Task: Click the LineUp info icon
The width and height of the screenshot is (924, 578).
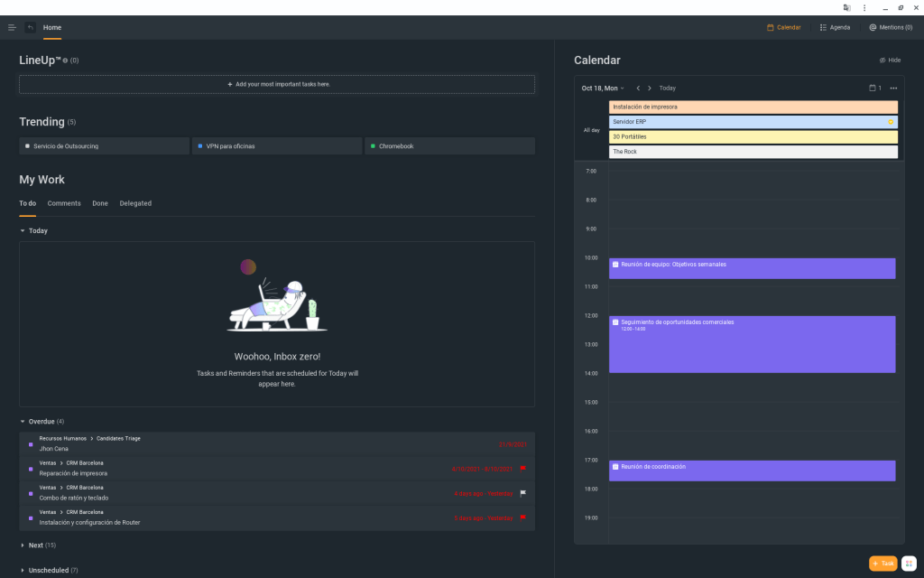Action: [65, 61]
